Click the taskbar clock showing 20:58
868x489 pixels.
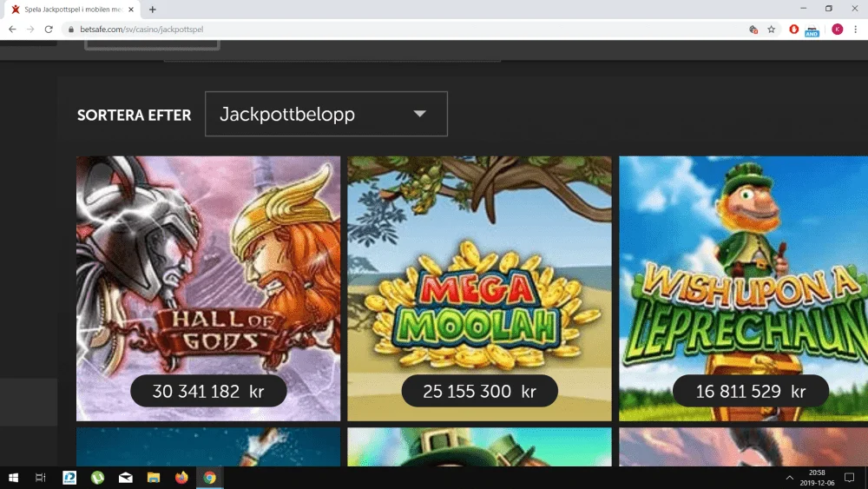817,478
